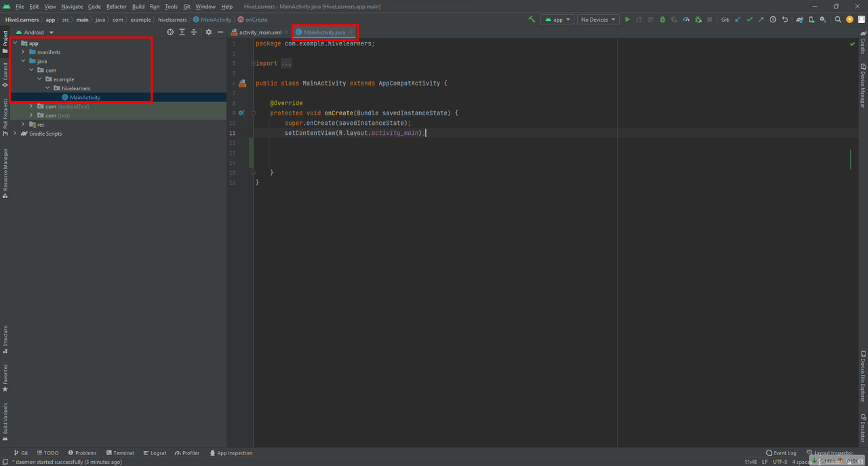Open Device Manager icon in toolbar
Screen dimensions: 868x466
[x=812, y=20]
